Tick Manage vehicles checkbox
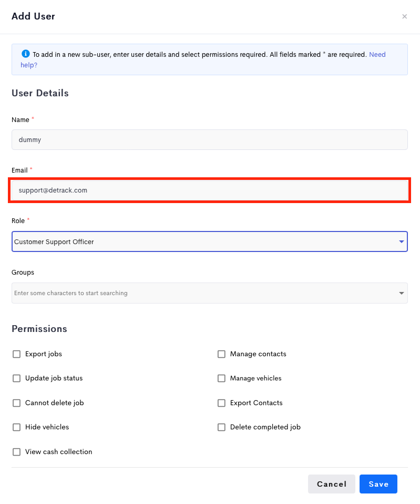This screenshot has width=420, height=504. point(221,378)
